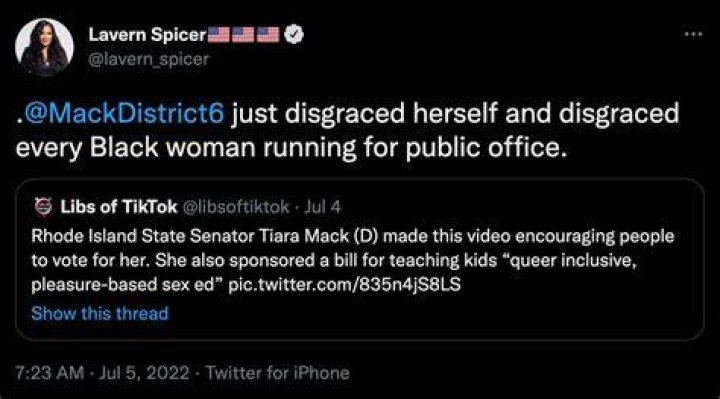Image resolution: width=720 pixels, height=399 pixels.
Task: Click the verified checkmark badge
Action: point(293,34)
